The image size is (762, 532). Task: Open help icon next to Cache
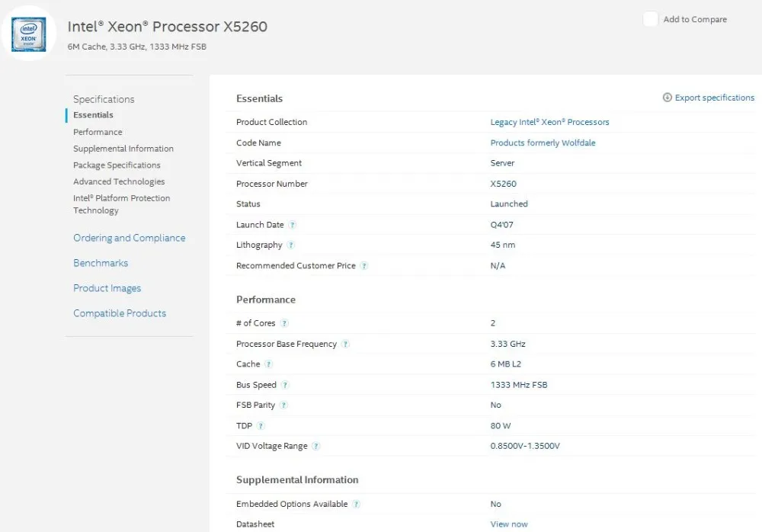[x=269, y=364]
